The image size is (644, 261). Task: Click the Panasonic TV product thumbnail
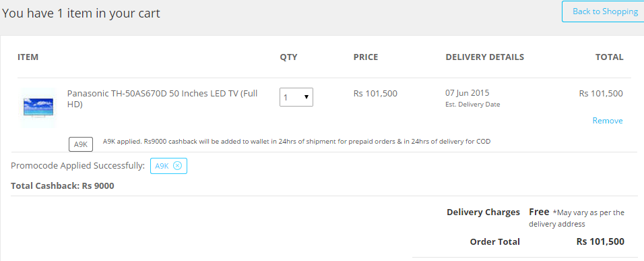38,108
